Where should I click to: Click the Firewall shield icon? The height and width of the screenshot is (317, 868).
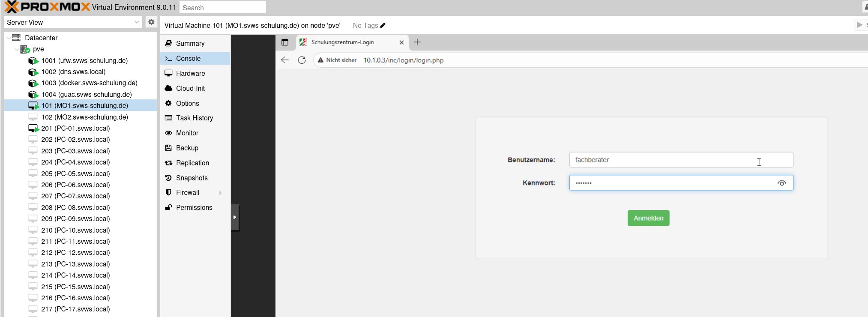coord(168,192)
